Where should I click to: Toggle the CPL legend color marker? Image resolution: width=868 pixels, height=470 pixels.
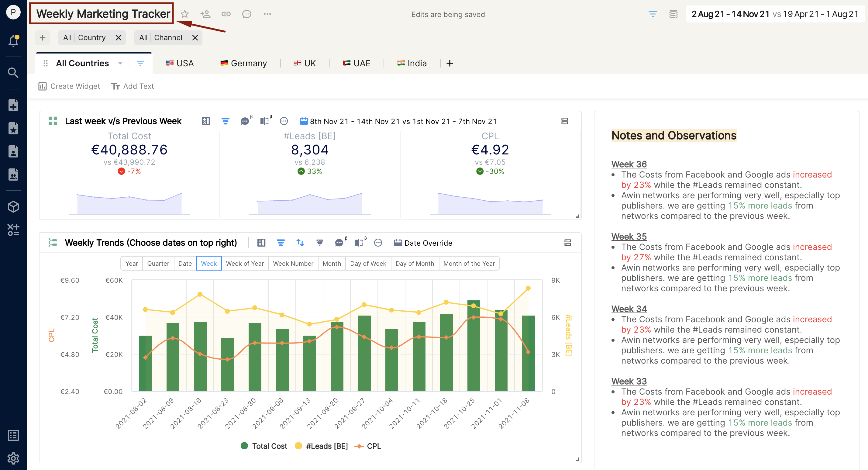point(359,446)
